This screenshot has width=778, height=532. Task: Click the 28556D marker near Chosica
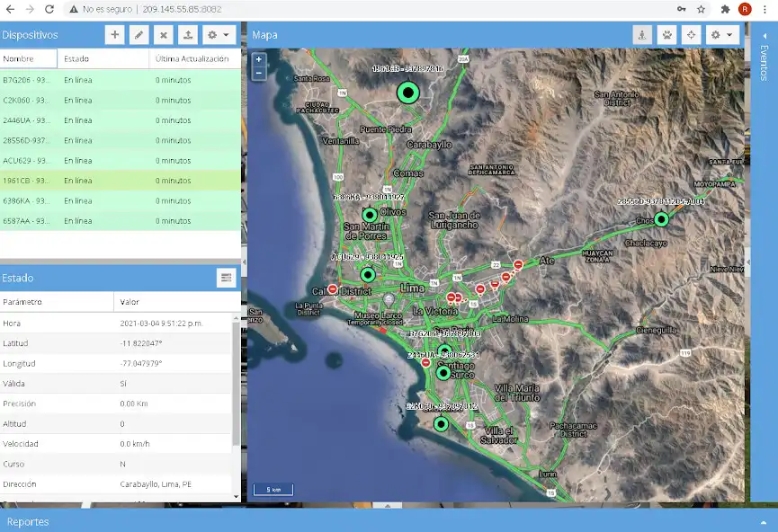pyautogui.click(x=661, y=218)
